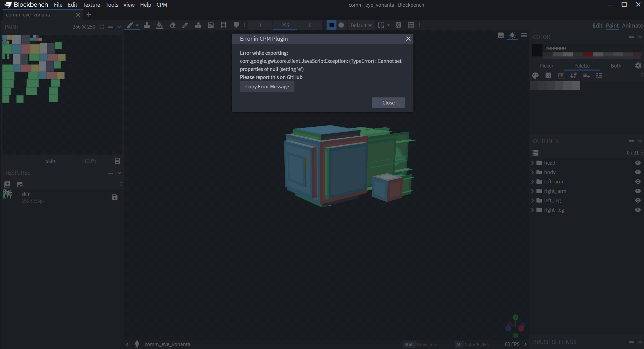Switch to the Animate tab
The height and width of the screenshot is (349, 644).
tap(633, 25)
